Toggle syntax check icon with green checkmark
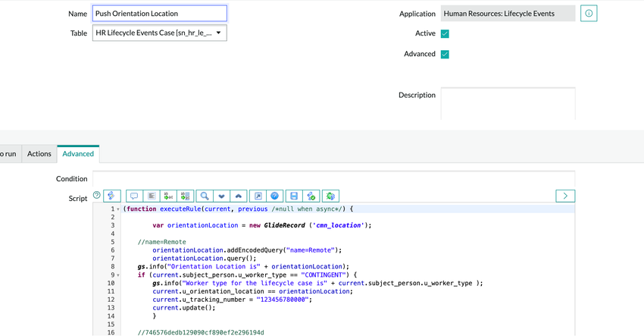 [311, 196]
